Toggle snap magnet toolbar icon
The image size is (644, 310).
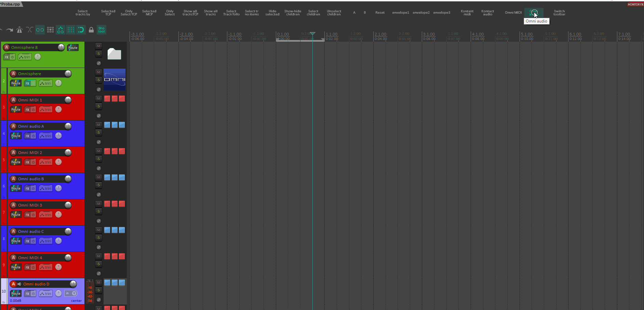click(x=81, y=30)
